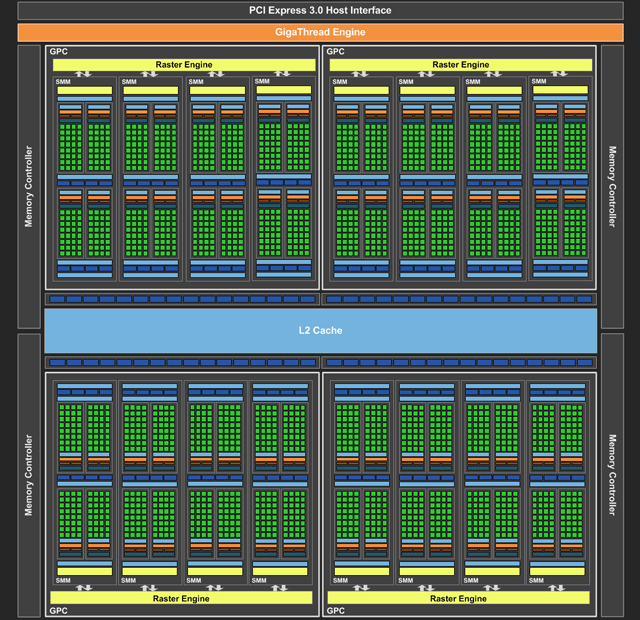Image resolution: width=640 pixels, height=620 pixels.
Task: Select leftmost SMM label in bottom-left GPC
Action: [63, 580]
